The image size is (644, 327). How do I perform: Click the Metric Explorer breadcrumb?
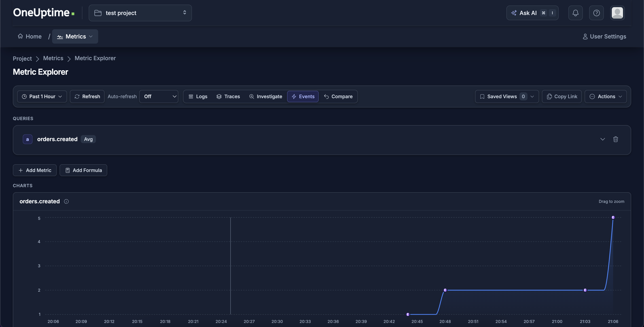(95, 58)
